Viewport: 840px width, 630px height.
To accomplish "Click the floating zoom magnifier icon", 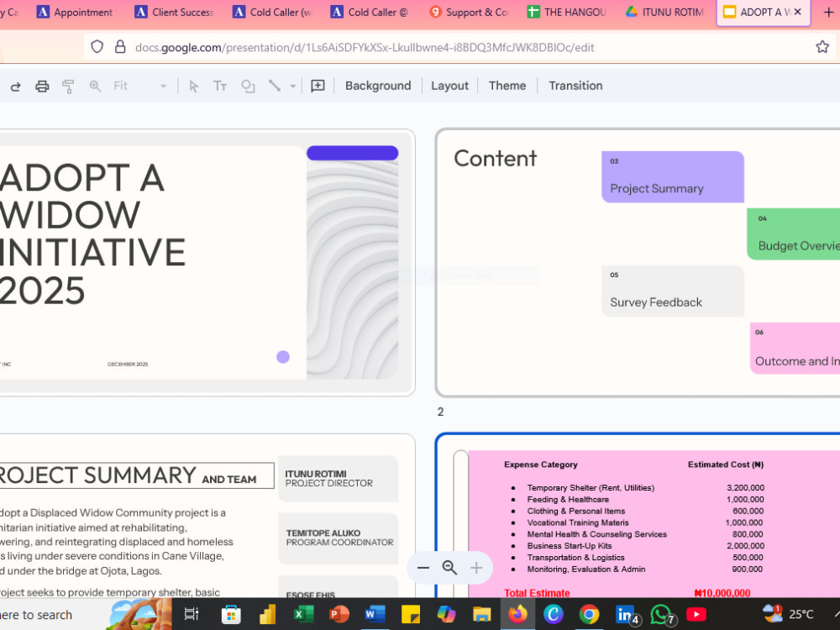I will 449,568.
